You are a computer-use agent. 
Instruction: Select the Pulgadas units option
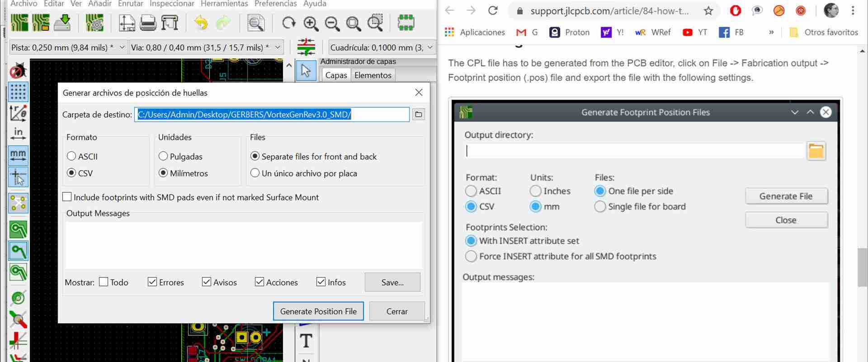[163, 156]
